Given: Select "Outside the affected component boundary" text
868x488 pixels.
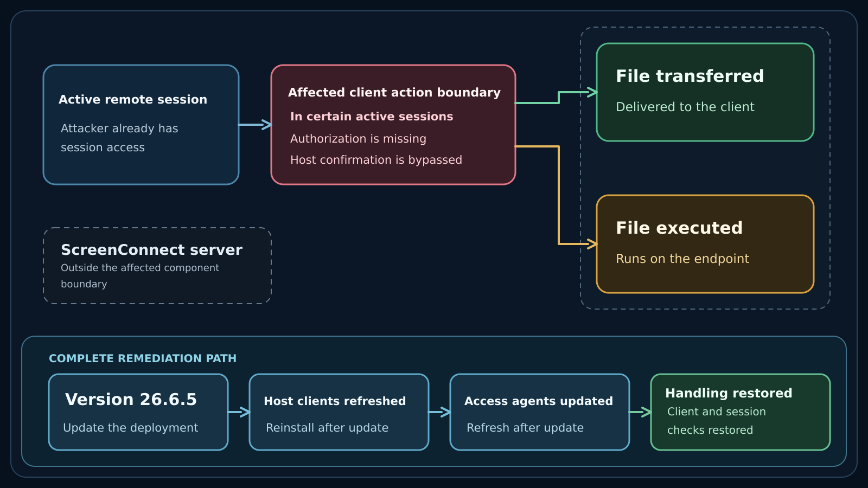Looking at the screenshot, I should (x=140, y=276).
